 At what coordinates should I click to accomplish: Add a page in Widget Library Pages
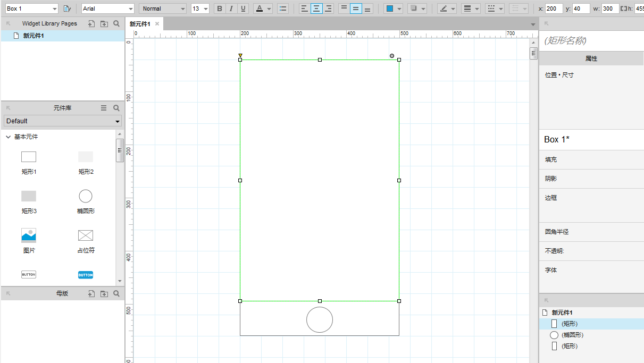tap(91, 24)
